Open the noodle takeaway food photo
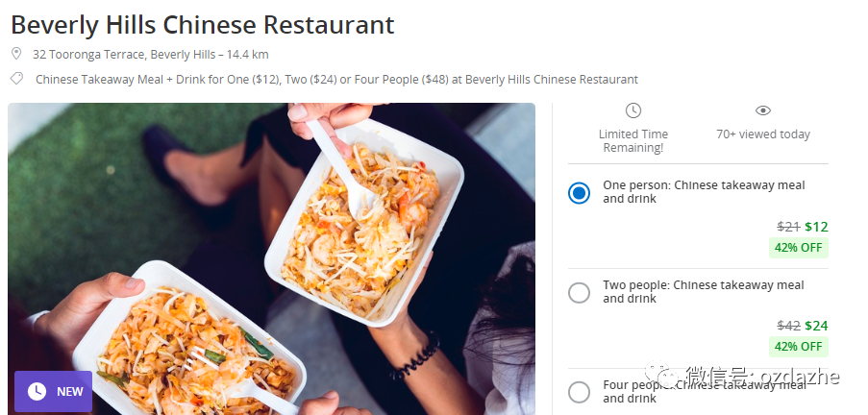The image size is (868, 415). (x=271, y=258)
